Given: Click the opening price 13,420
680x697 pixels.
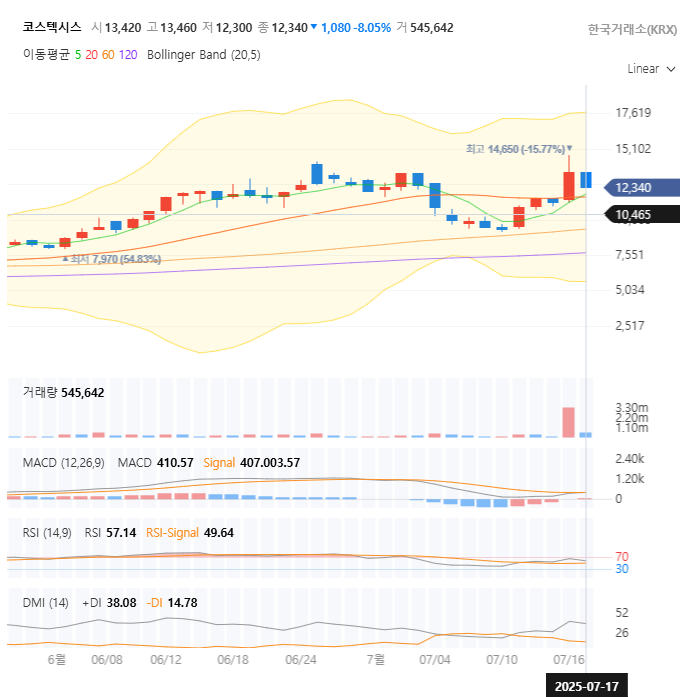Looking at the screenshot, I should point(123,28).
